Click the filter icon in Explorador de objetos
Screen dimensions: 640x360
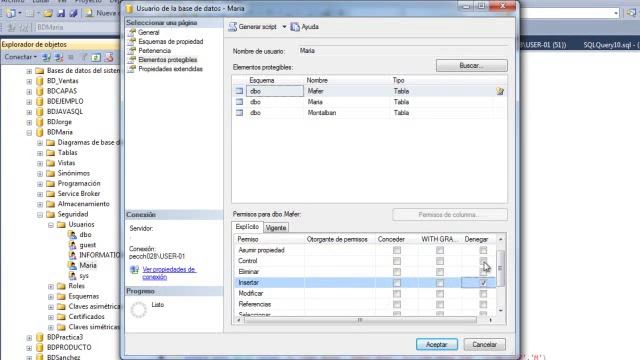pyautogui.click(x=84, y=57)
